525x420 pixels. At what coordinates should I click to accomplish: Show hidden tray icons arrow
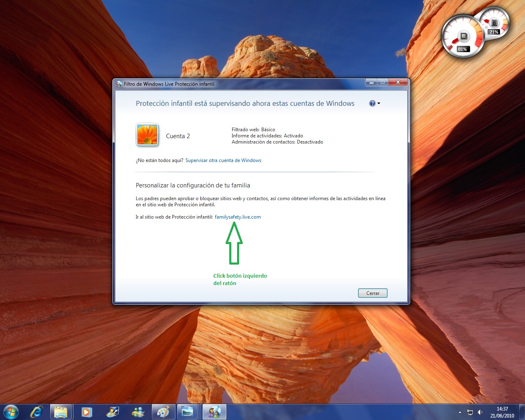point(460,412)
